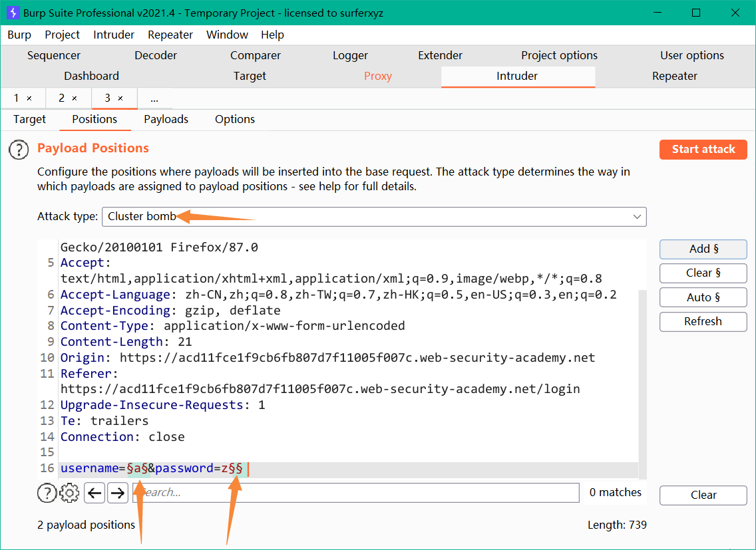The image size is (756, 550).
Task: Select Intruder attack tab 1
Action: tap(17, 98)
